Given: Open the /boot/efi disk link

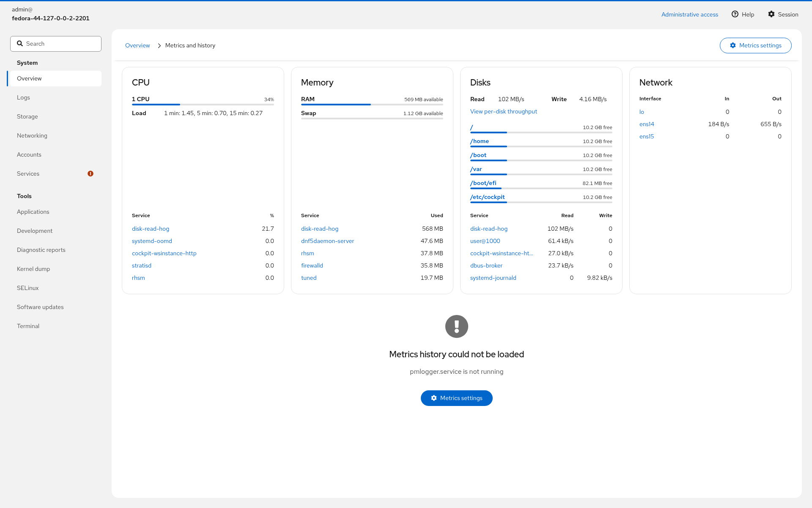Looking at the screenshot, I should click(483, 183).
